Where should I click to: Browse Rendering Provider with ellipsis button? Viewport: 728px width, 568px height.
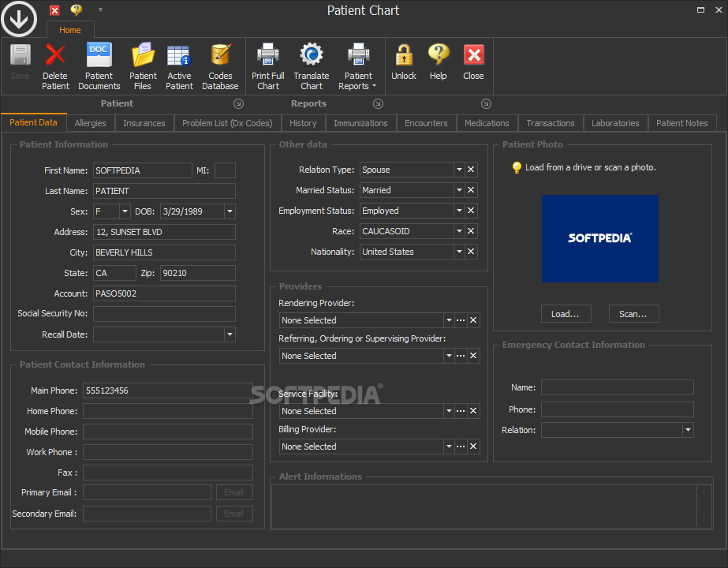pyautogui.click(x=461, y=320)
